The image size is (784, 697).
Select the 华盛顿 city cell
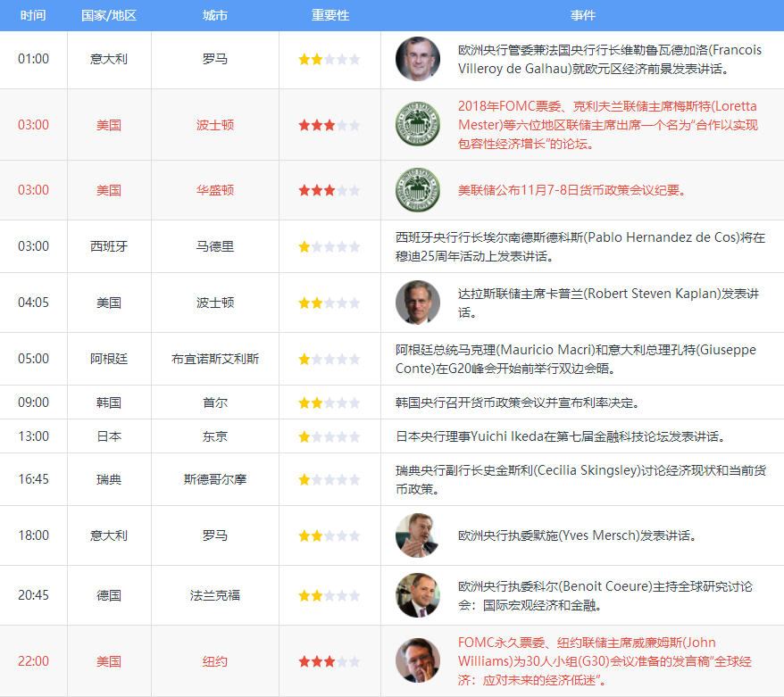point(215,190)
